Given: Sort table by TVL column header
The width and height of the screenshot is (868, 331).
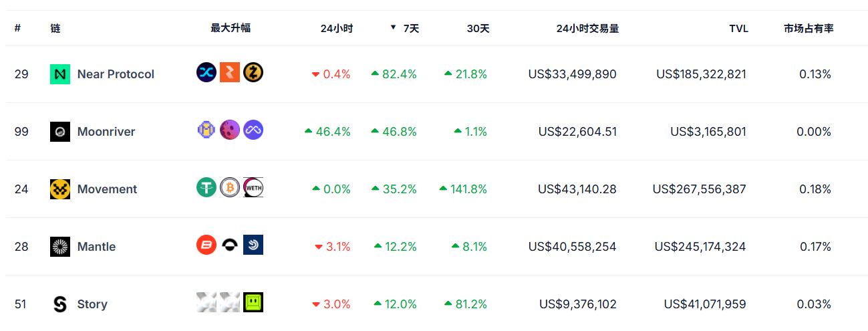Looking at the screenshot, I should click(x=739, y=29).
